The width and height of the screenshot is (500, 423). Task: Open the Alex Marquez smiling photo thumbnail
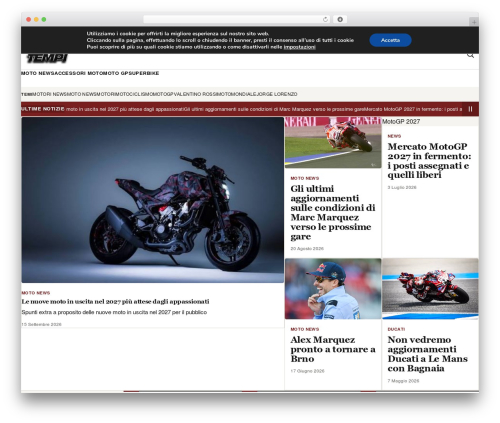[x=333, y=289]
